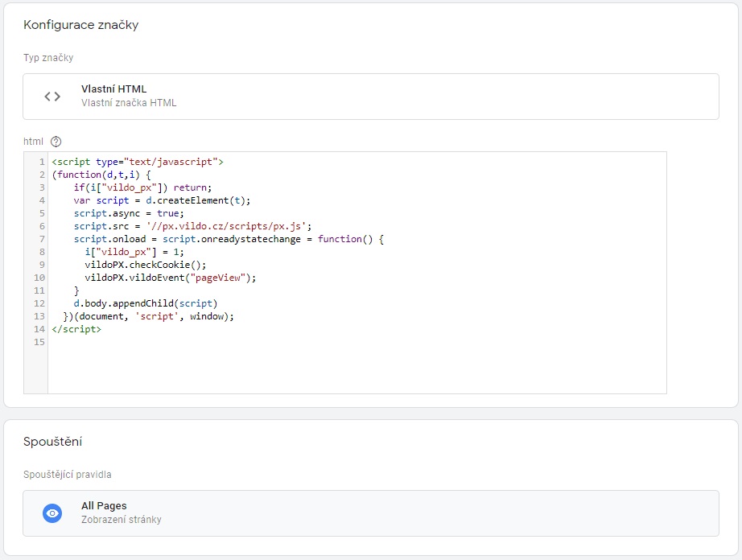Click the })(document, 'script', window); line
The height and width of the screenshot is (560, 742).
coord(148,316)
